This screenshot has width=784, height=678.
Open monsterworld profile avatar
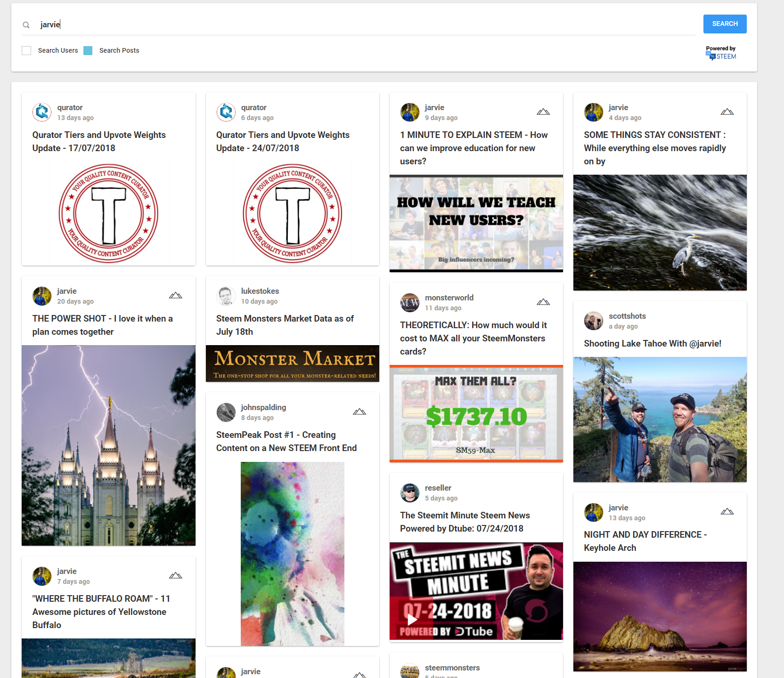tap(409, 302)
